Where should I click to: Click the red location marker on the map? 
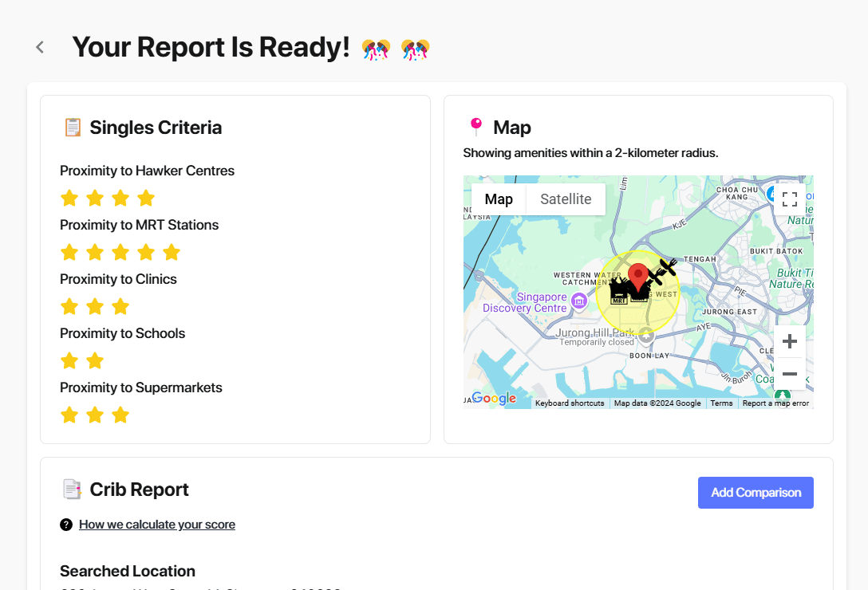pos(638,277)
